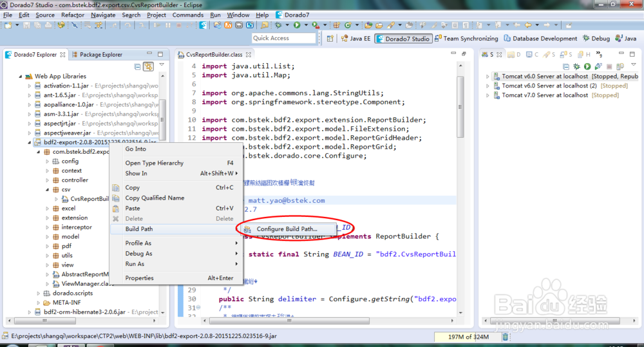This screenshot has width=644, height=347.
Task: Toggle Skip All Breakpoints in toolbar
Action: [74, 26]
